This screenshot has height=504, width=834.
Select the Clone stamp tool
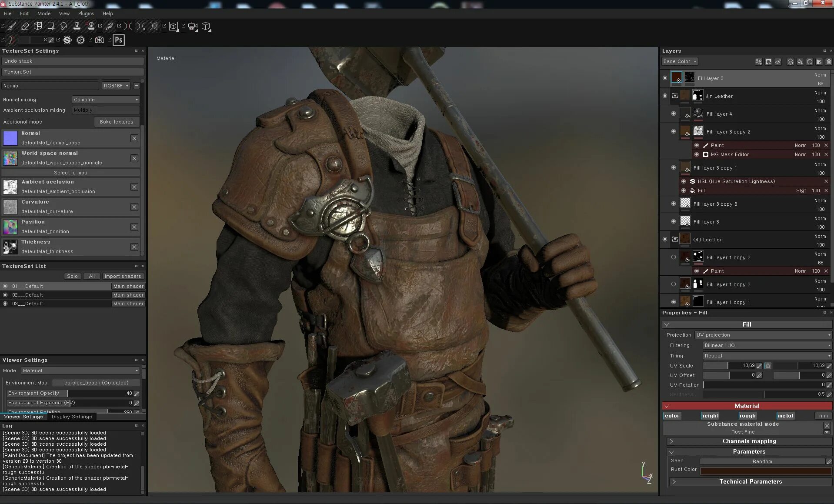(x=77, y=26)
